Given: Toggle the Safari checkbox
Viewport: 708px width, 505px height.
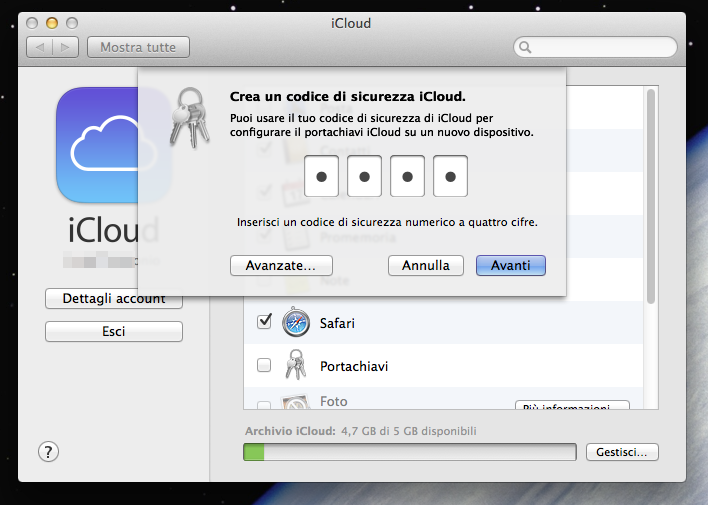Looking at the screenshot, I should 264,322.
